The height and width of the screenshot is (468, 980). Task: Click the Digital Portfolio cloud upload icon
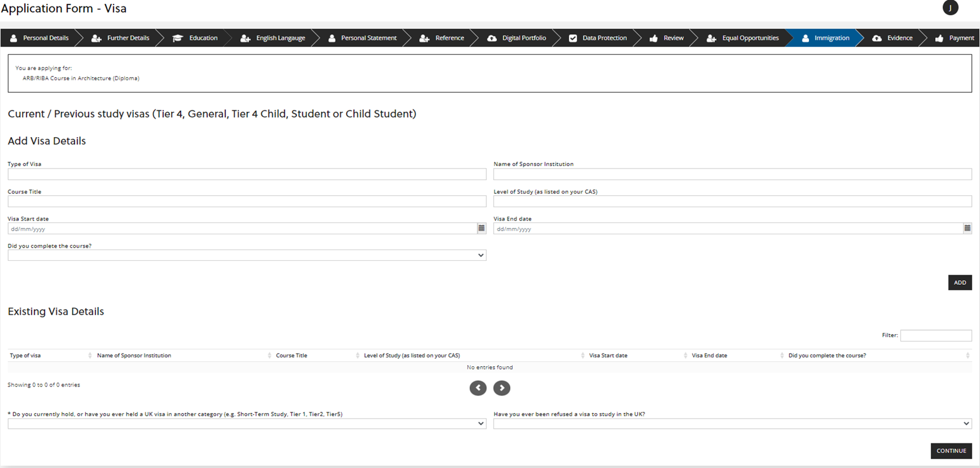[x=492, y=38]
